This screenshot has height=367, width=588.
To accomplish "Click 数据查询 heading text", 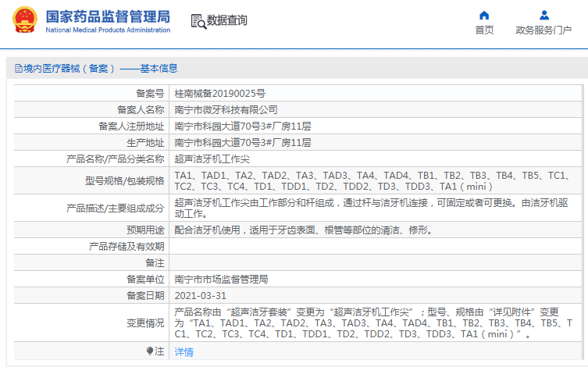I will point(227,20).
